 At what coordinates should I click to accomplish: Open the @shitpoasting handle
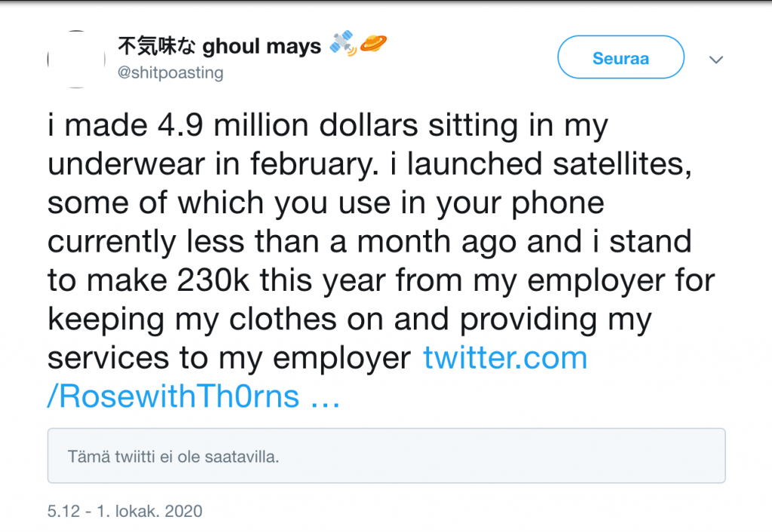pos(170,73)
